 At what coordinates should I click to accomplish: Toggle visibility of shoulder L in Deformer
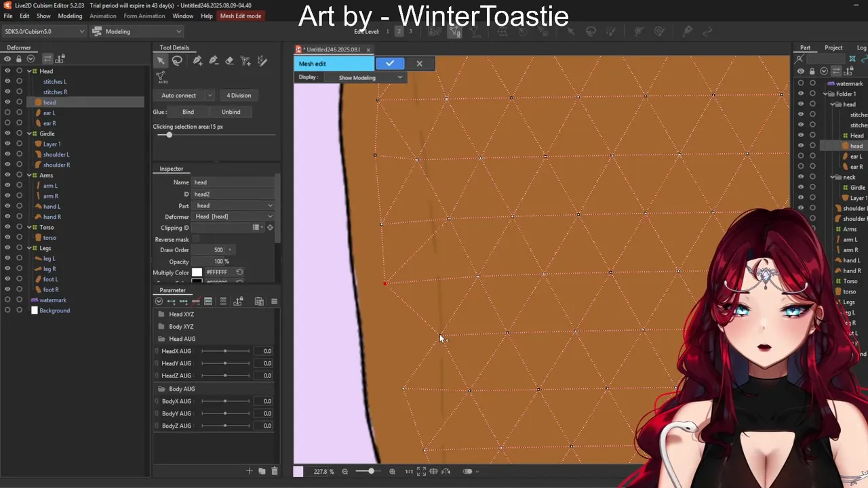pyautogui.click(x=7, y=155)
